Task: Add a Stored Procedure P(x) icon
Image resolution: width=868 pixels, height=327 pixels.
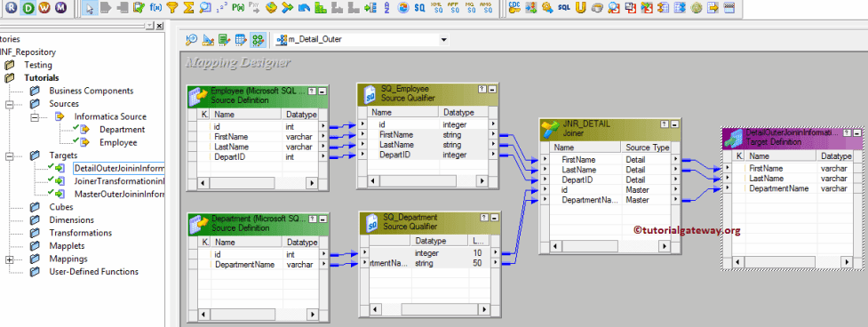Action: 238,8
